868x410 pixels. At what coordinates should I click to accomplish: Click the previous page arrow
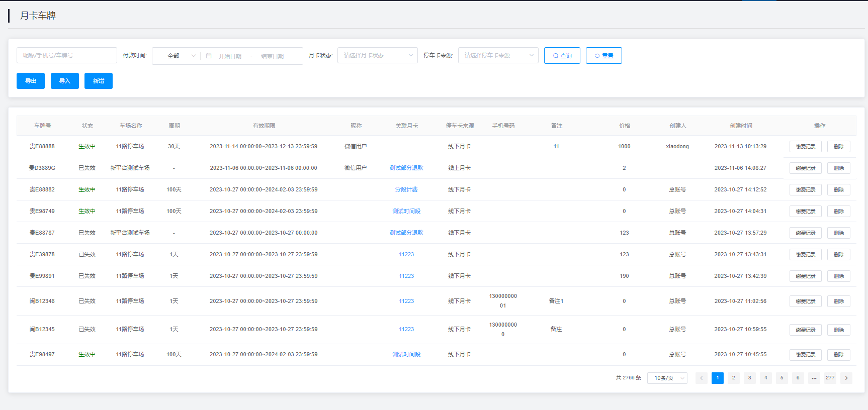(x=701, y=378)
